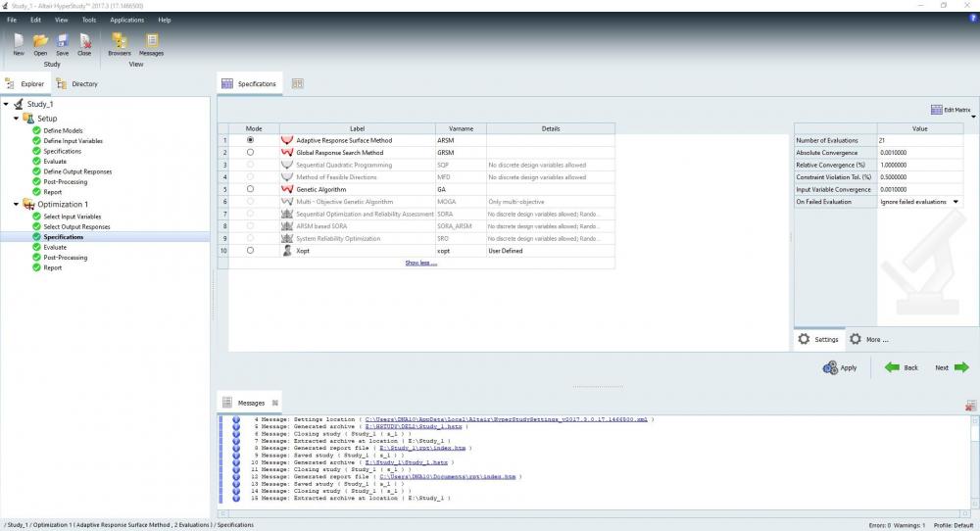Collapse the Study_1 tree node

point(6,104)
